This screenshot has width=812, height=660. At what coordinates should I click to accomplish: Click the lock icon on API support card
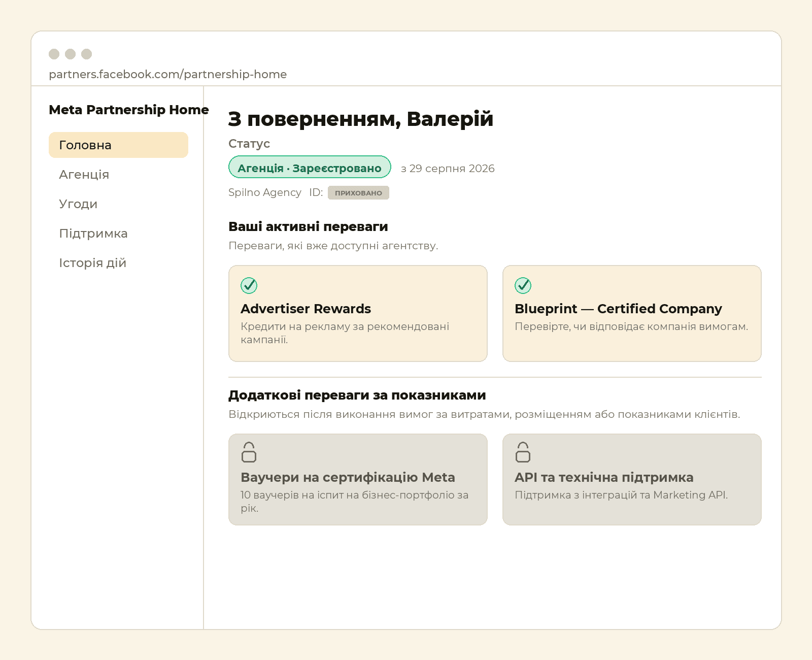click(523, 452)
